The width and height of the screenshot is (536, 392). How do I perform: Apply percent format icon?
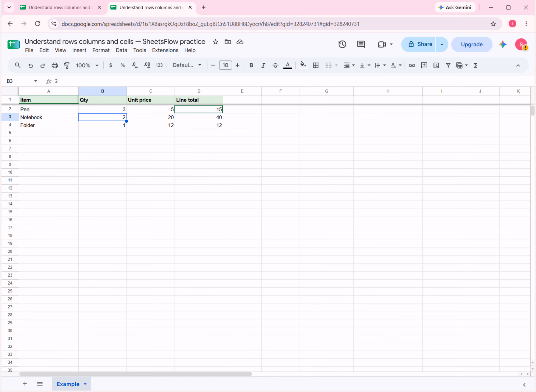(123, 65)
